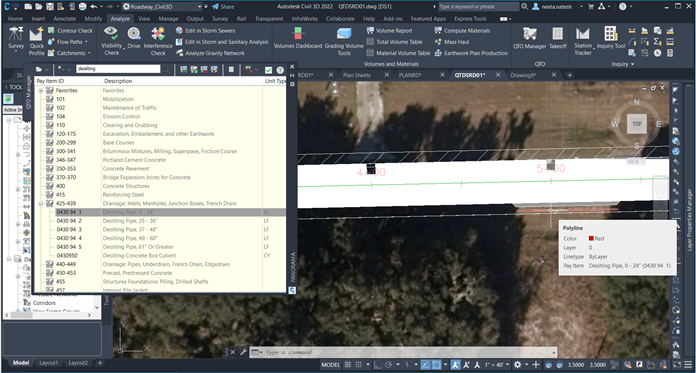This screenshot has height=373, width=696.
Task: Toggle the grid display in status bar
Action: coord(348,365)
